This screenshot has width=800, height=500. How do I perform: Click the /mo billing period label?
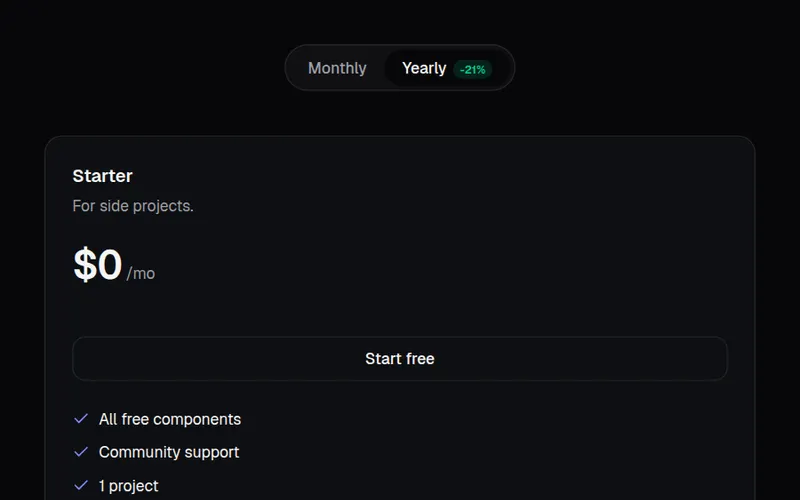click(141, 273)
